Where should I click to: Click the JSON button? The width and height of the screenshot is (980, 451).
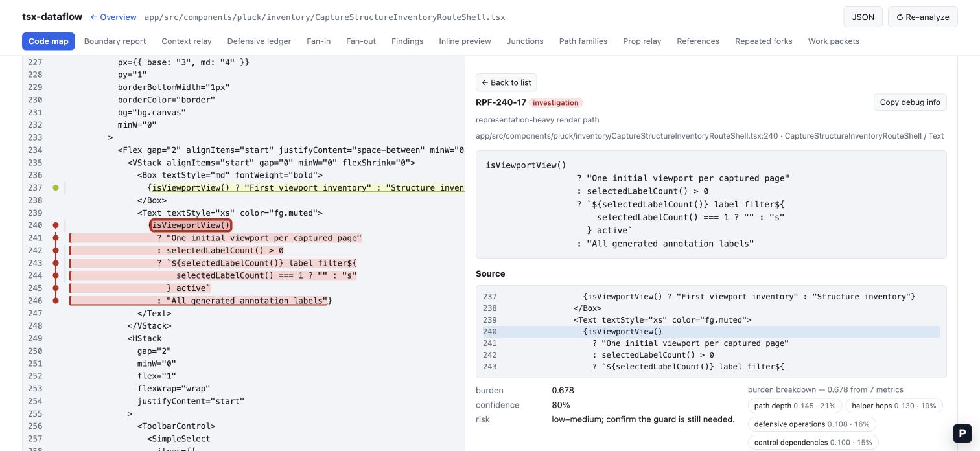[x=863, y=17]
